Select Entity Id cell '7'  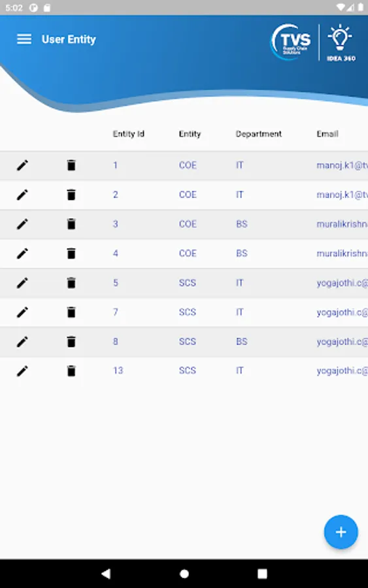click(116, 312)
